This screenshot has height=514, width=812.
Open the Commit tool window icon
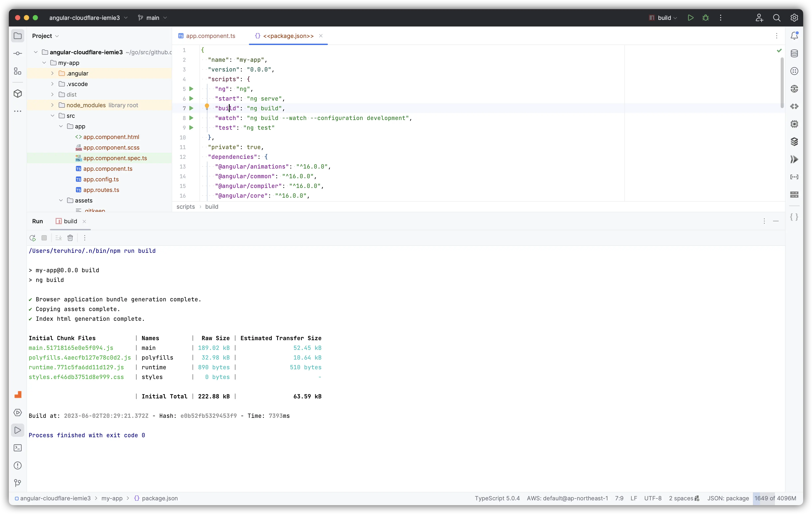point(17,54)
